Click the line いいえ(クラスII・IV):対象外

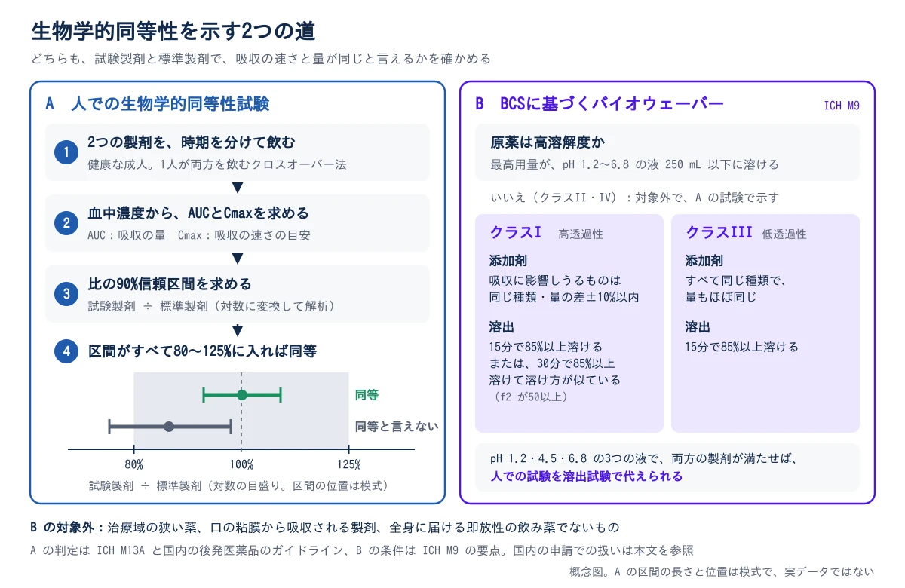pos(634,198)
